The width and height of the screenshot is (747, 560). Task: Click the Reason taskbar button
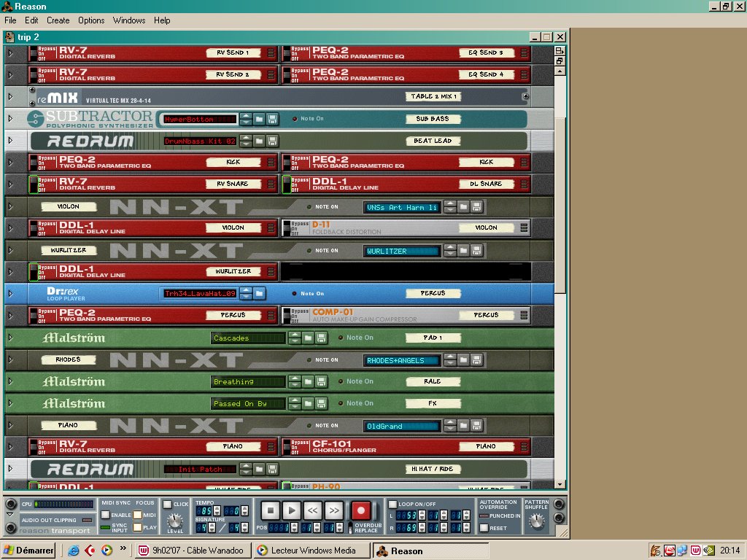point(430,551)
